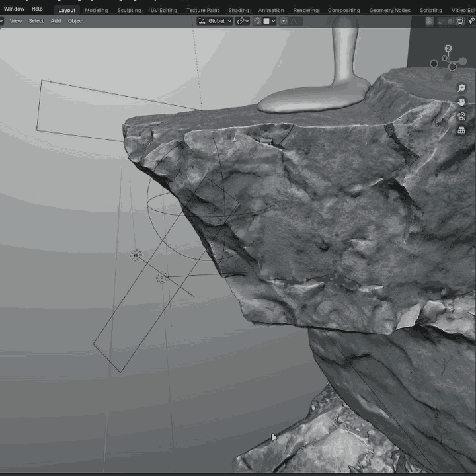Click the proportional editing falloff curve
Screen dimensions: 476x476
(295, 21)
